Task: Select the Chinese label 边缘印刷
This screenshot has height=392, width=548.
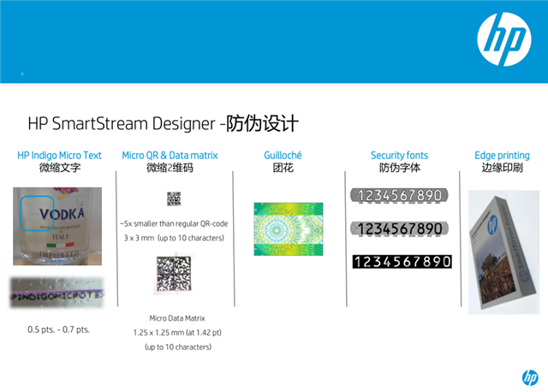Action: coord(503,168)
